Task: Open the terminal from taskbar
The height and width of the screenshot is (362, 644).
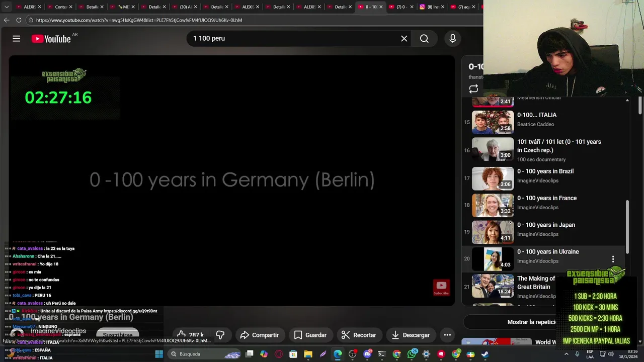Action: [x=382, y=354]
